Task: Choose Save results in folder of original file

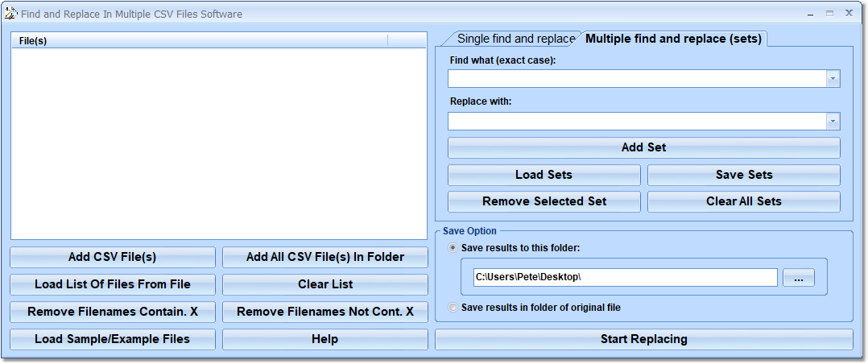Action: click(453, 307)
